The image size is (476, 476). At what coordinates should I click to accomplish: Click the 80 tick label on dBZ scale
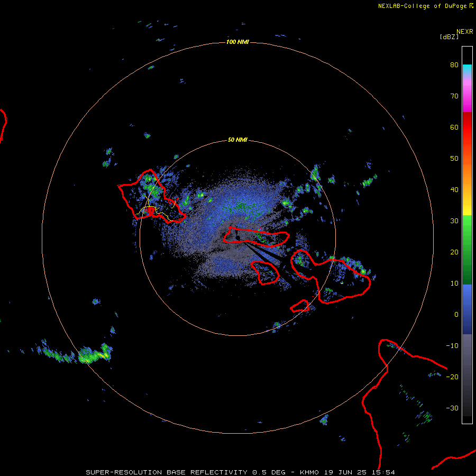(454, 65)
